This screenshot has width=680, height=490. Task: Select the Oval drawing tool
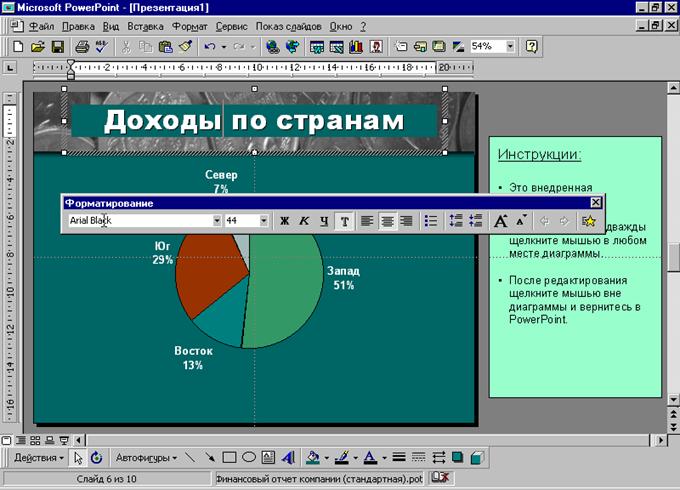(249, 458)
